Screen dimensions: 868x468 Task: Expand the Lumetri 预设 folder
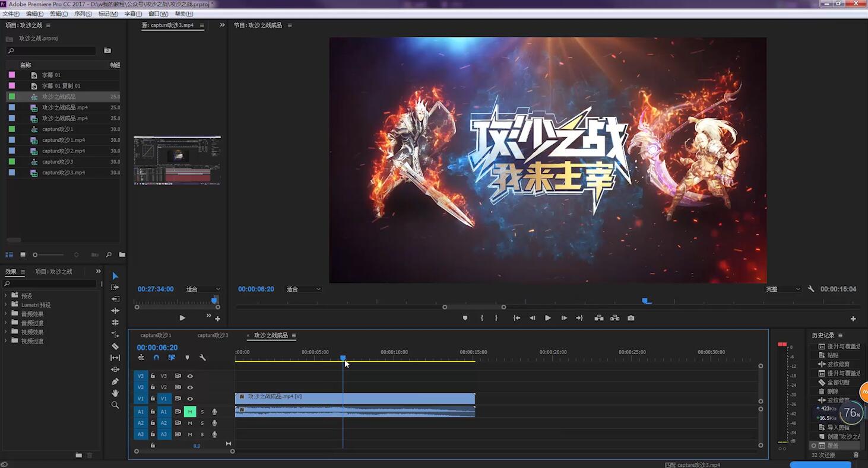tap(6, 304)
